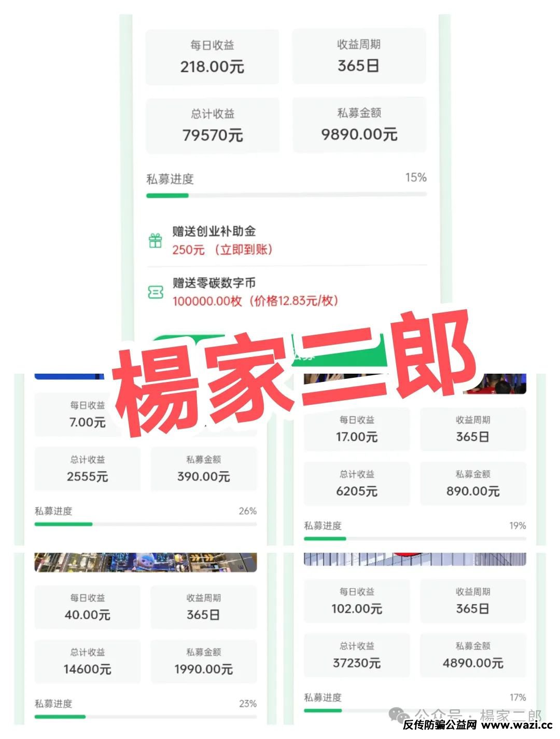
Task: Select the 私募金额 890.00元 card
Action: (473, 484)
